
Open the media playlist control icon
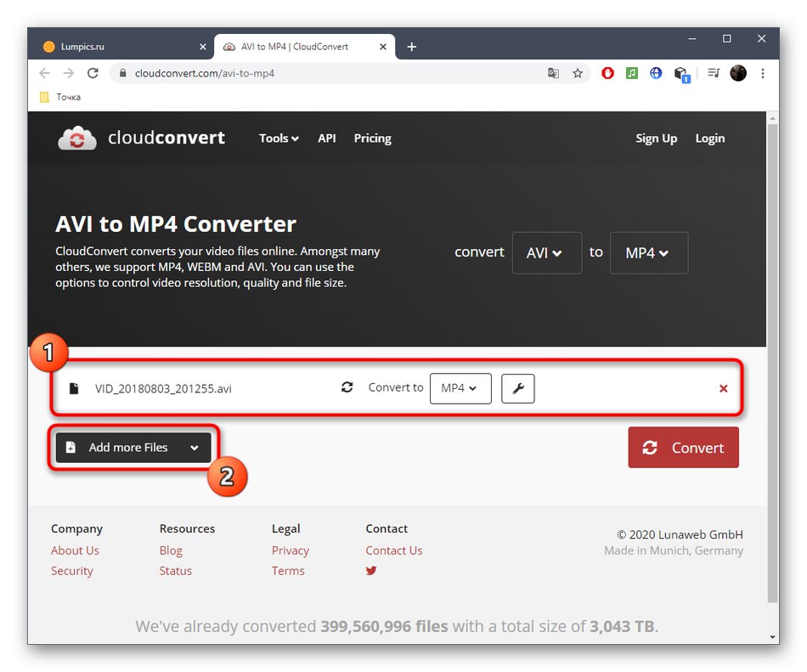click(714, 73)
